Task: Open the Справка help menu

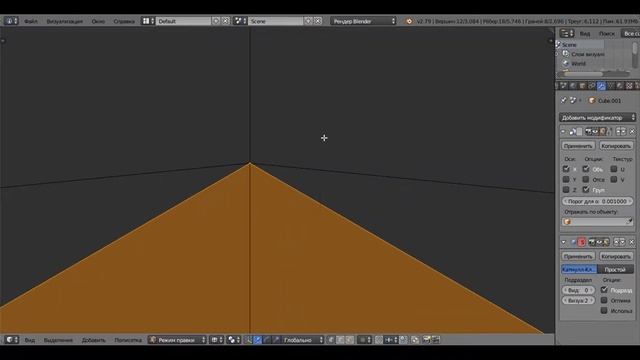Action: point(124,21)
